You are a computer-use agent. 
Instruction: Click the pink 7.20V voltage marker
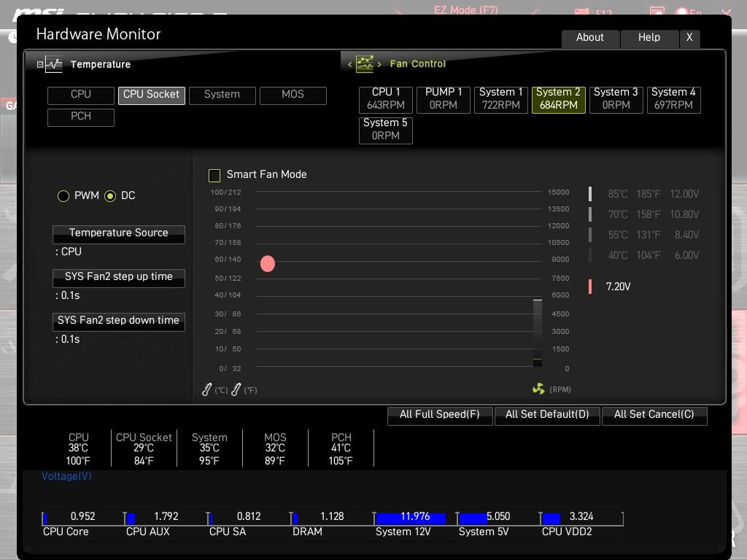590,286
